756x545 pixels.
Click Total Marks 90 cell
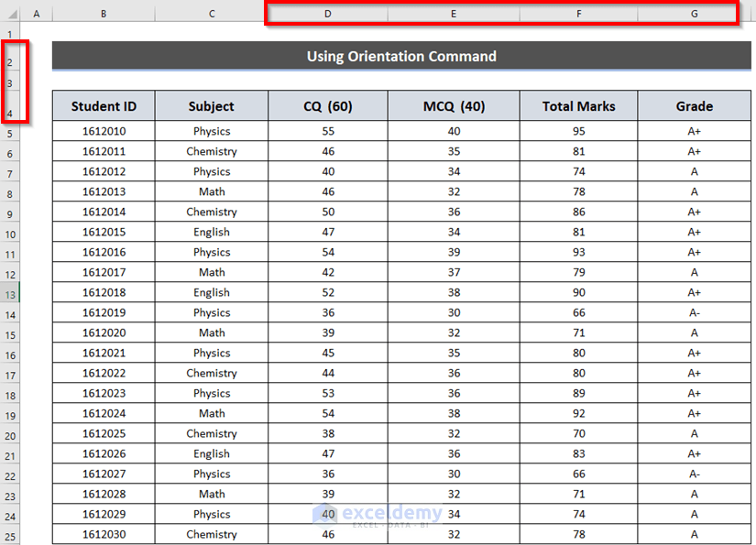(x=578, y=292)
